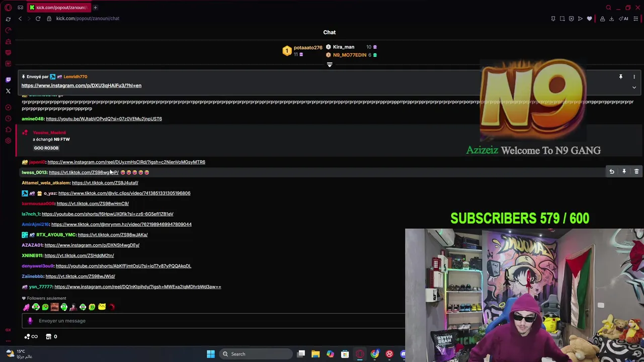The image size is (644, 362).
Task: Click the microphone icon in message box
Action: pyautogui.click(x=30, y=321)
